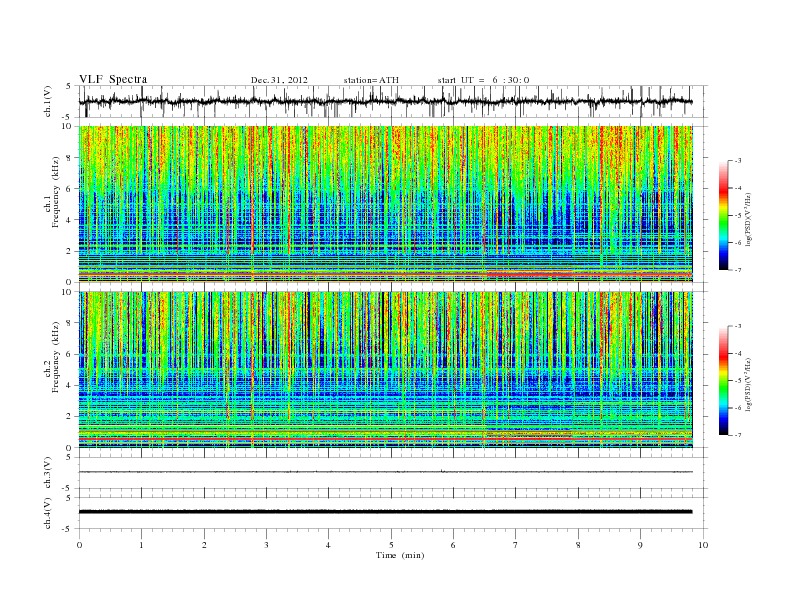Click the "-5" label on ch.2 color bar
This screenshot has height=612, width=792.
737,381
